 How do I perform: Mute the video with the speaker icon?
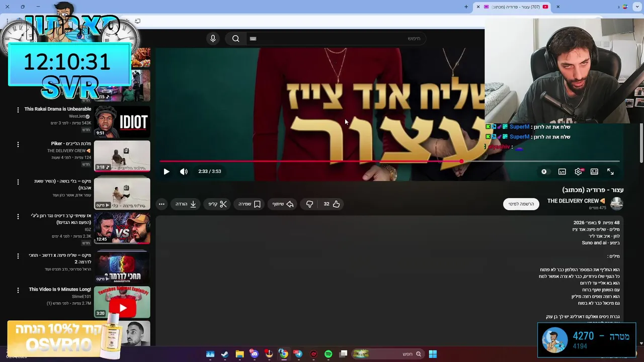tap(184, 171)
